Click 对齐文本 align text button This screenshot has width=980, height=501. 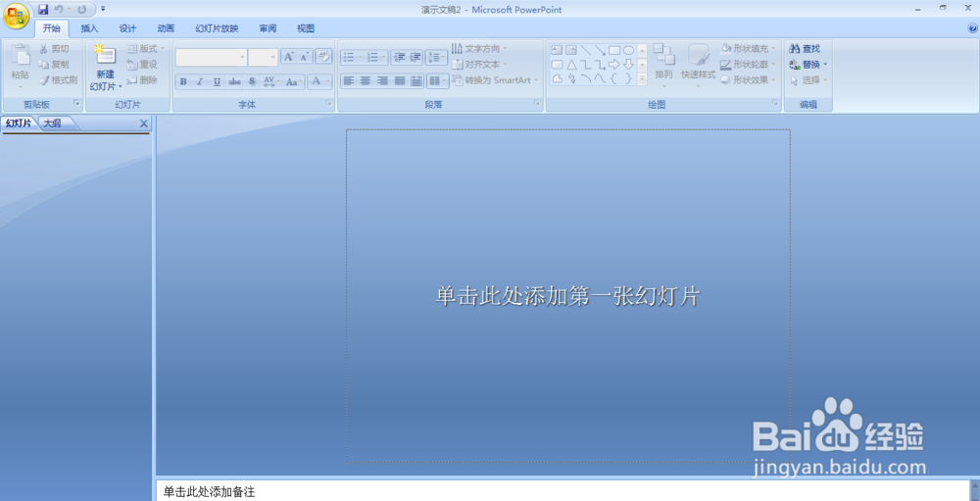[479, 64]
